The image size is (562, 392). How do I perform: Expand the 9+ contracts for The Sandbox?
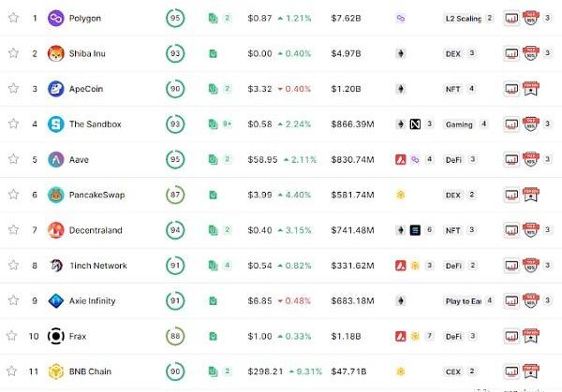[228, 124]
